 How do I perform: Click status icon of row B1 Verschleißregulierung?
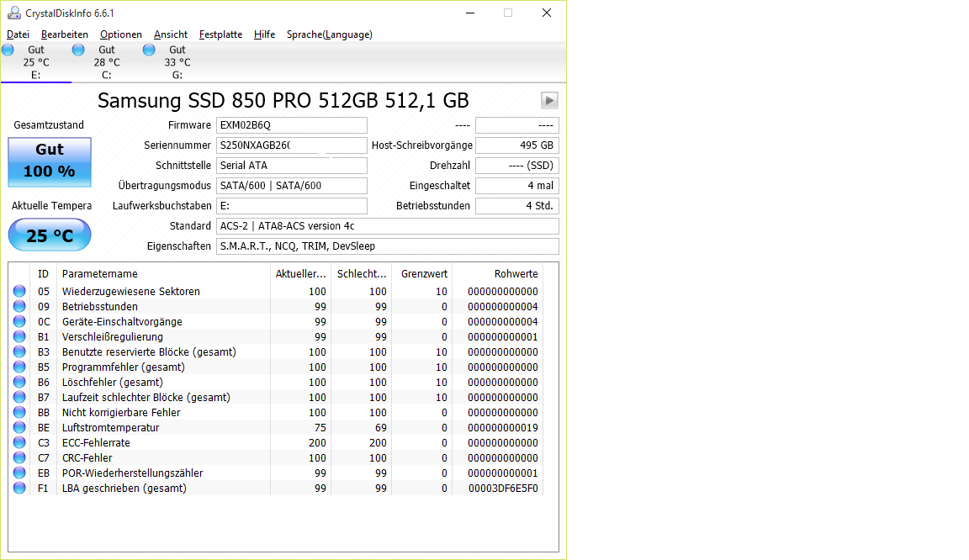20,336
